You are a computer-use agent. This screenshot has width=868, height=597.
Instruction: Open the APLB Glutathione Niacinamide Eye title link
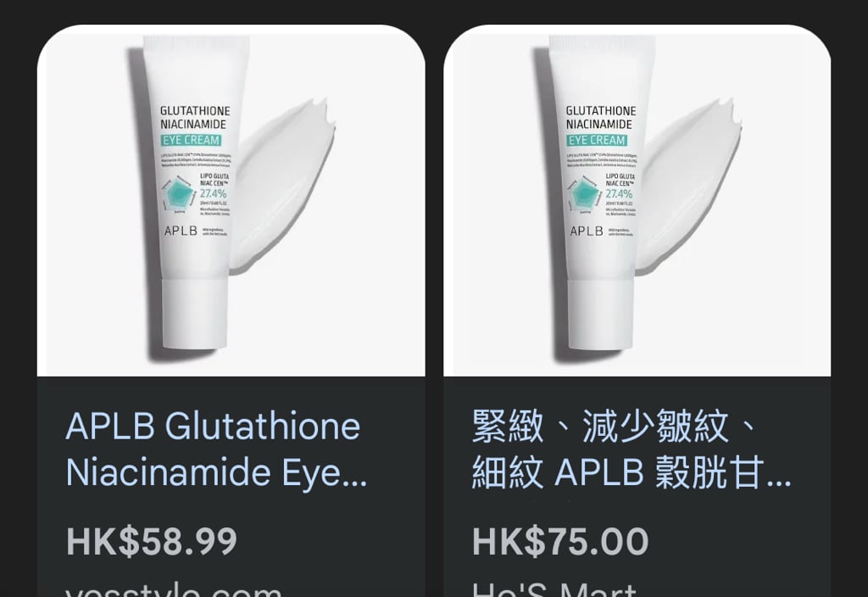tap(216, 449)
